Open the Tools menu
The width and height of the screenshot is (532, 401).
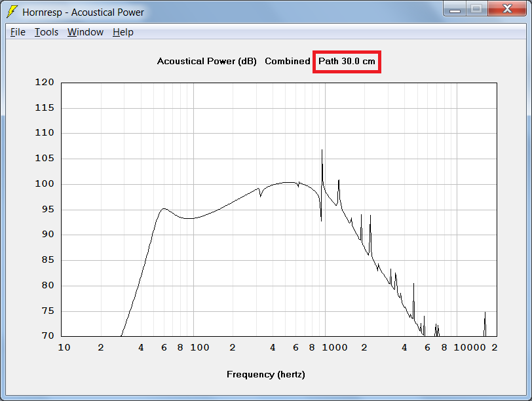[x=47, y=32]
